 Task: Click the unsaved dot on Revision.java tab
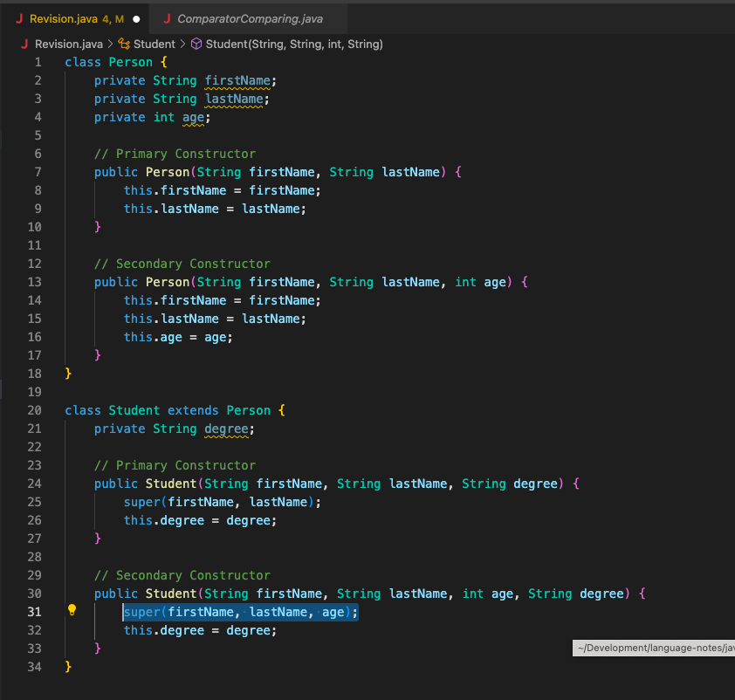point(136,19)
